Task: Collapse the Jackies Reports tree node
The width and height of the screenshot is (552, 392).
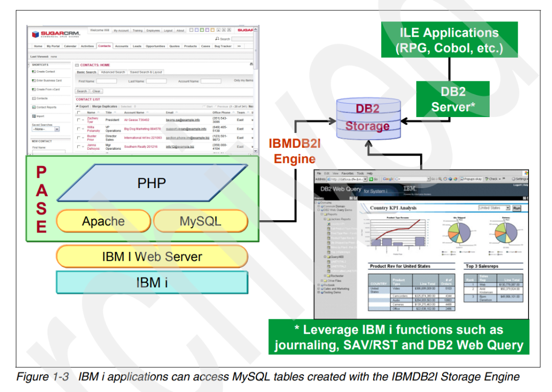Action: (x=325, y=219)
